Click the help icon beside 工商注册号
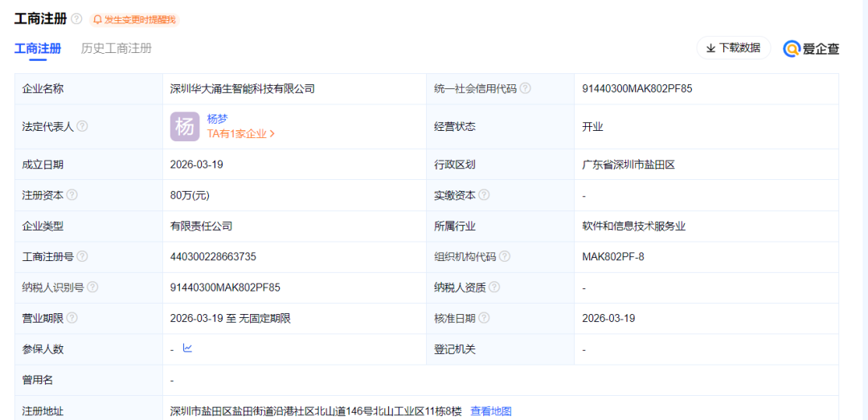This screenshot has height=420, width=868. [x=82, y=257]
